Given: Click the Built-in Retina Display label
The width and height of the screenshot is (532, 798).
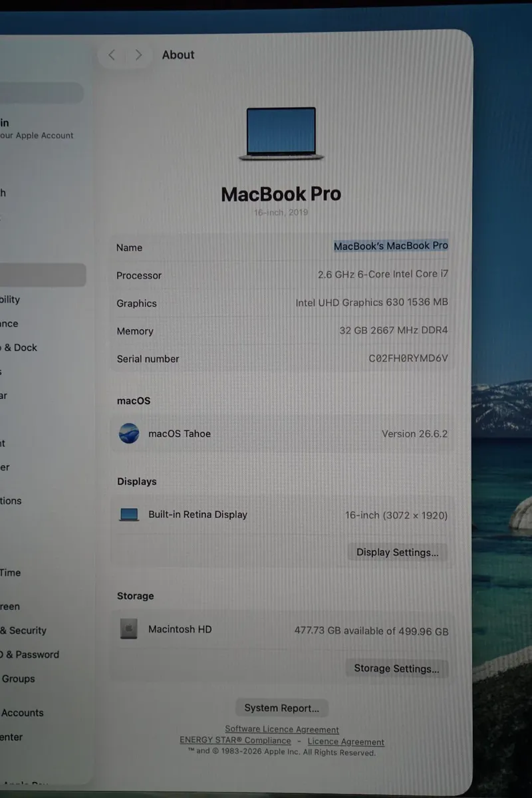Looking at the screenshot, I should pyautogui.click(x=198, y=515).
